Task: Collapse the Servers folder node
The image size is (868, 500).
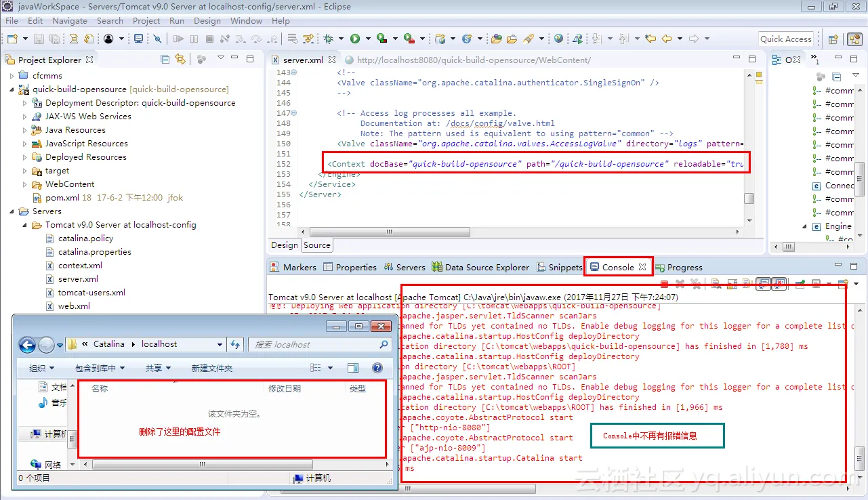Action: pos(12,211)
